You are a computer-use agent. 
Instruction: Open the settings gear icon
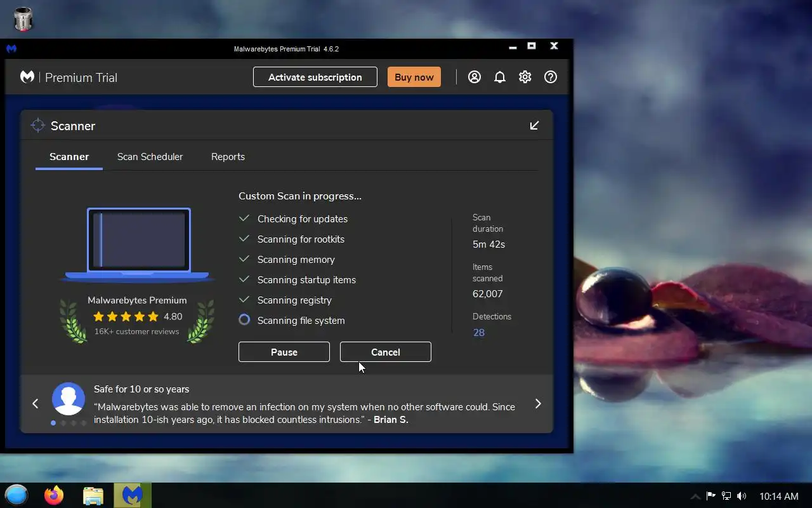525,77
